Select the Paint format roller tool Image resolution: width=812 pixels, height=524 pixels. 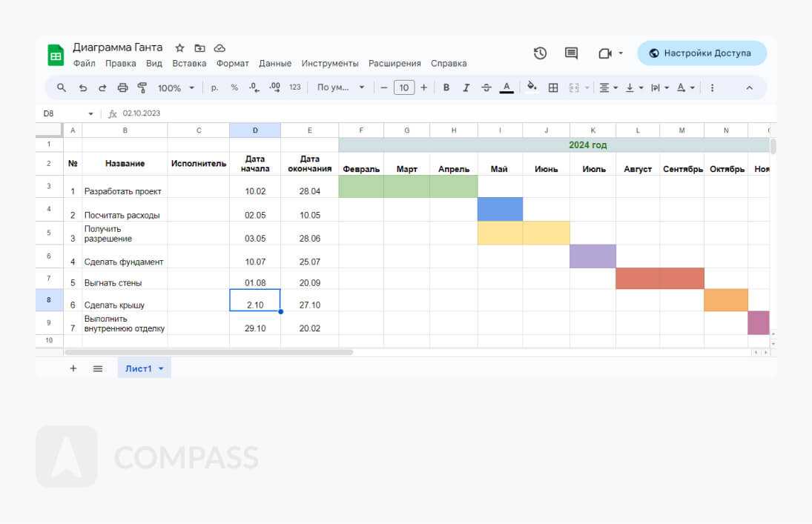click(x=142, y=87)
